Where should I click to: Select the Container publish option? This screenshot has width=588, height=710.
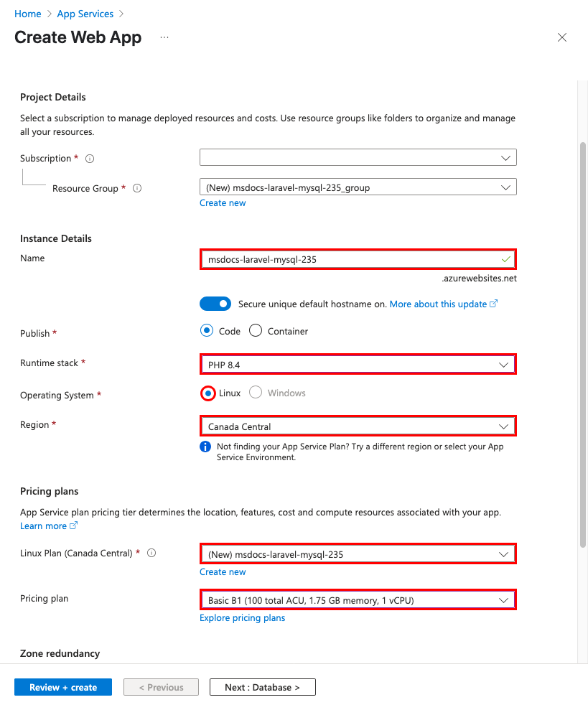(x=255, y=330)
